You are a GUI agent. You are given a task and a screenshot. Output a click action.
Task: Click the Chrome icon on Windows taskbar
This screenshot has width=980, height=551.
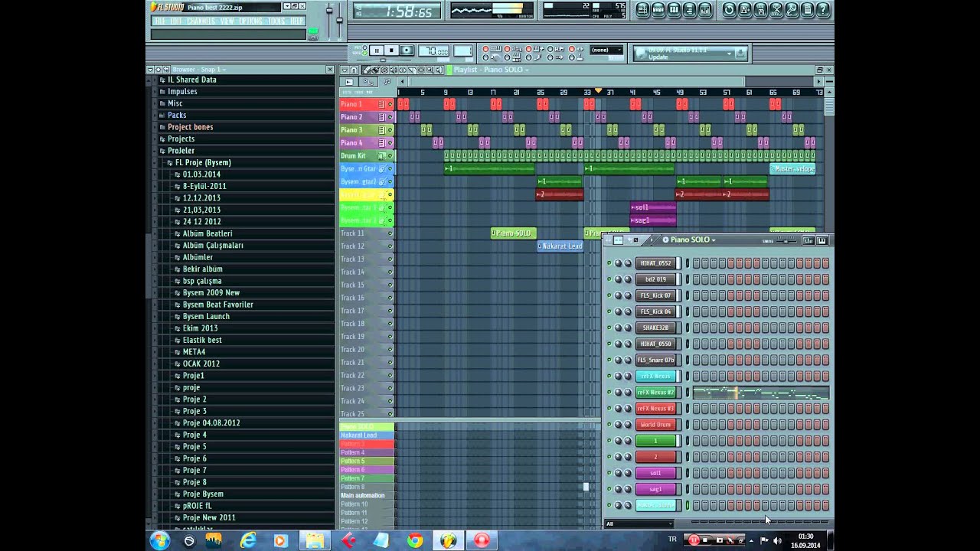click(x=415, y=540)
